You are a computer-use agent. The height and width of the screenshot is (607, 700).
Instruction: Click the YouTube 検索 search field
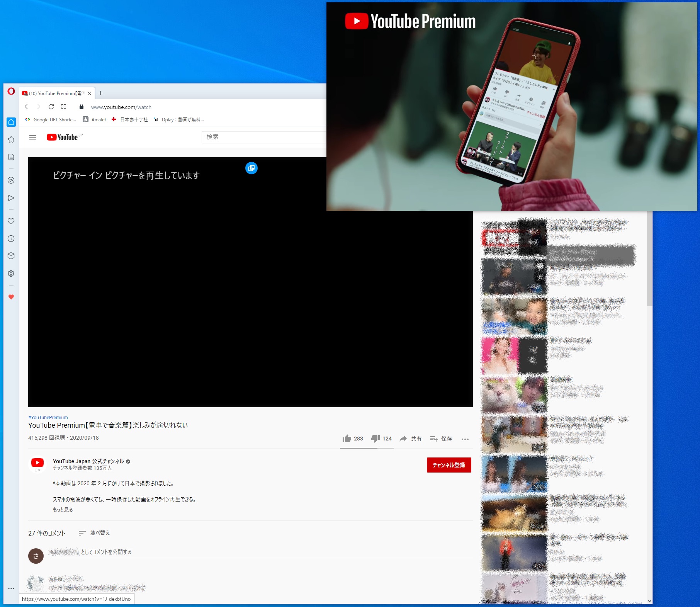(x=264, y=137)
